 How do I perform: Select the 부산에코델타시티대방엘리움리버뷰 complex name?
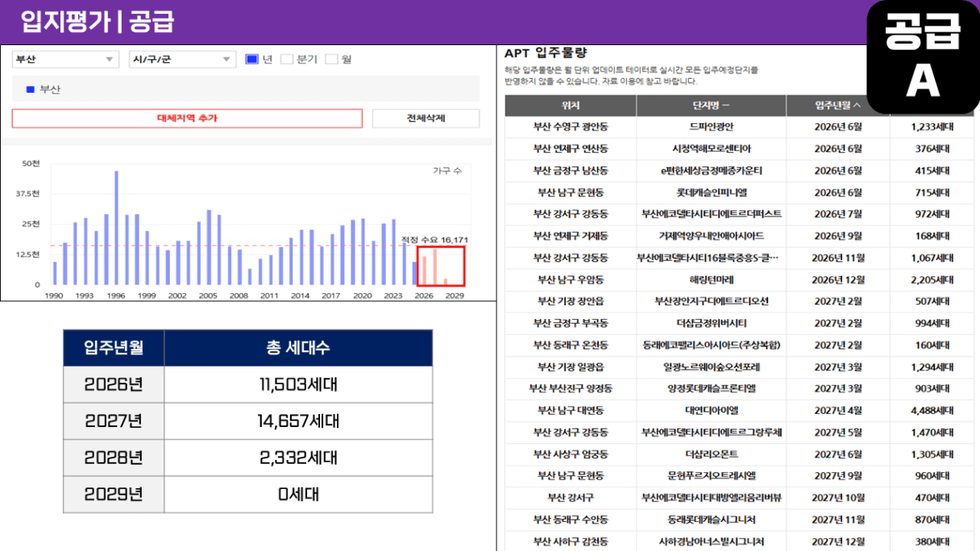point(712,498)
